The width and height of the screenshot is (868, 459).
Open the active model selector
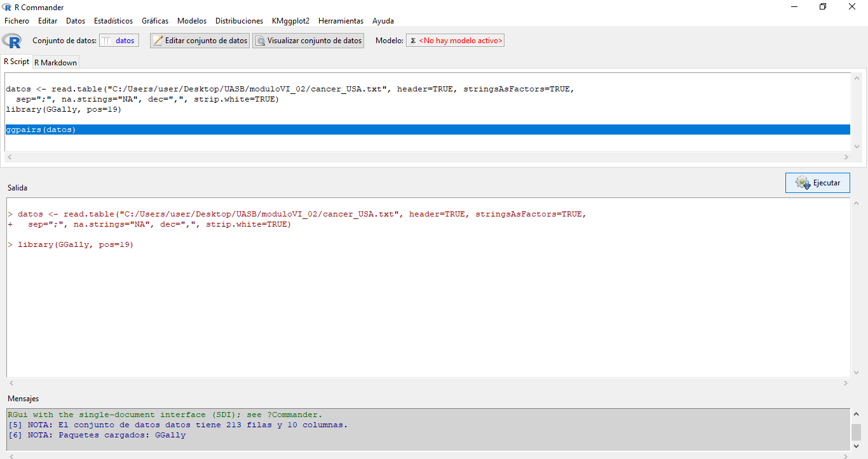click(x=455, y=41)
